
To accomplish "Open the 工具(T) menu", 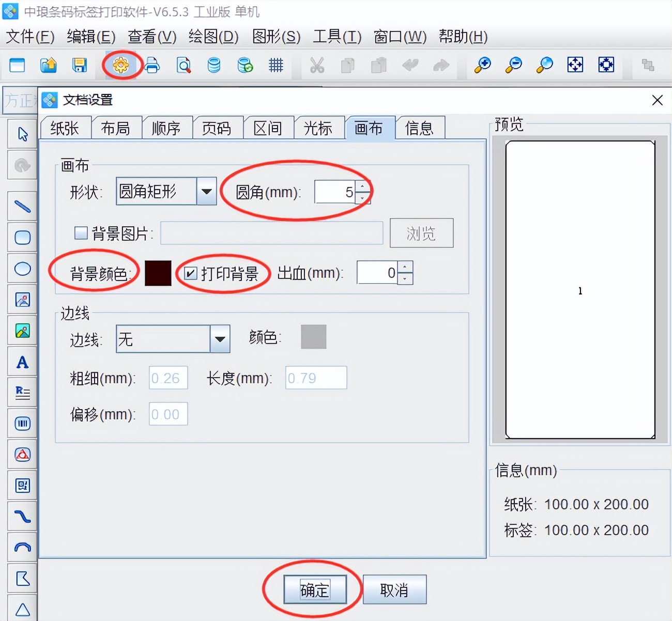I will pos(337,37).
